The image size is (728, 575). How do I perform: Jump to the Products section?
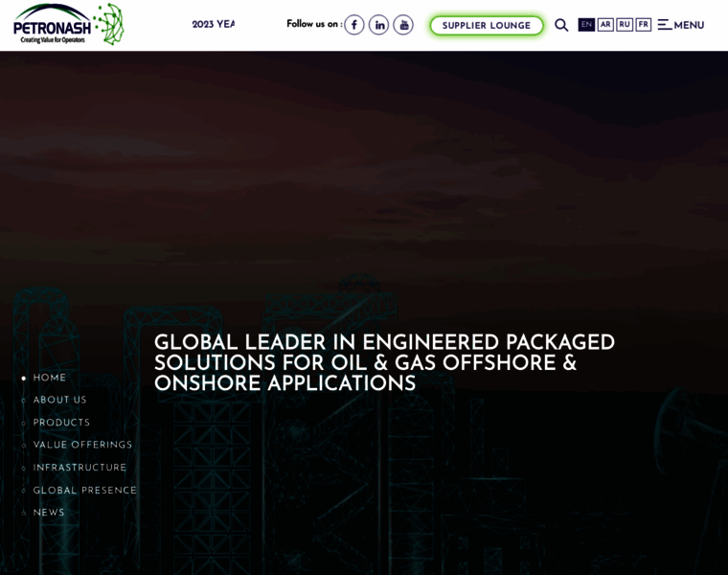coord(61,423)
